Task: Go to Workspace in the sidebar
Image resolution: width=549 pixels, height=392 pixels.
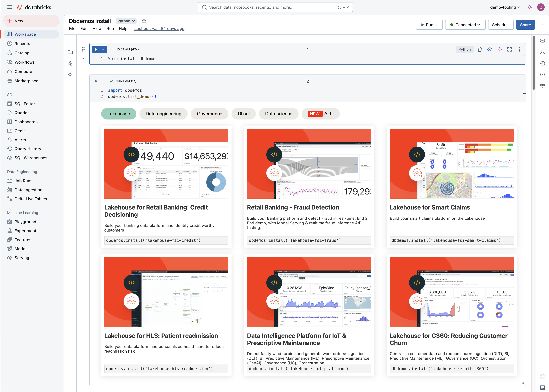Action: click(x=31, y=34)
